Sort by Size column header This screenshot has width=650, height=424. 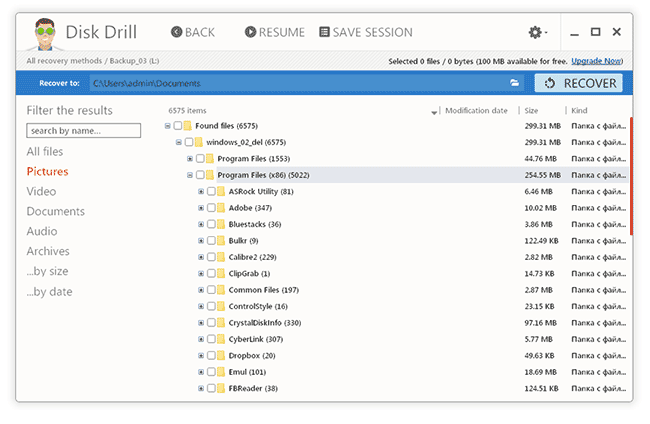[x=531, y=110]
